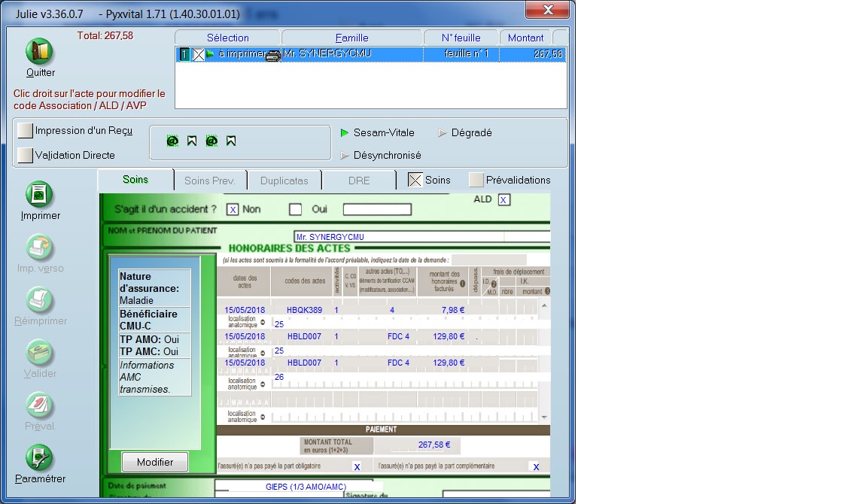Switch to the Soins Prev. tab

[210, 181]
